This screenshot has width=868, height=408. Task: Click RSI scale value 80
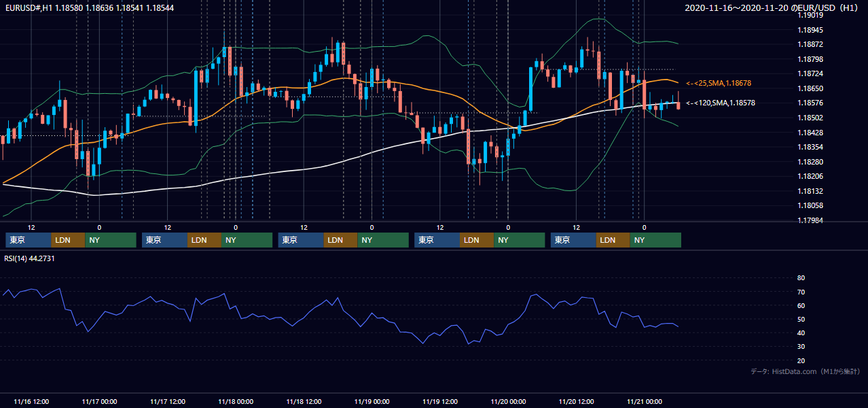(801, 278)
